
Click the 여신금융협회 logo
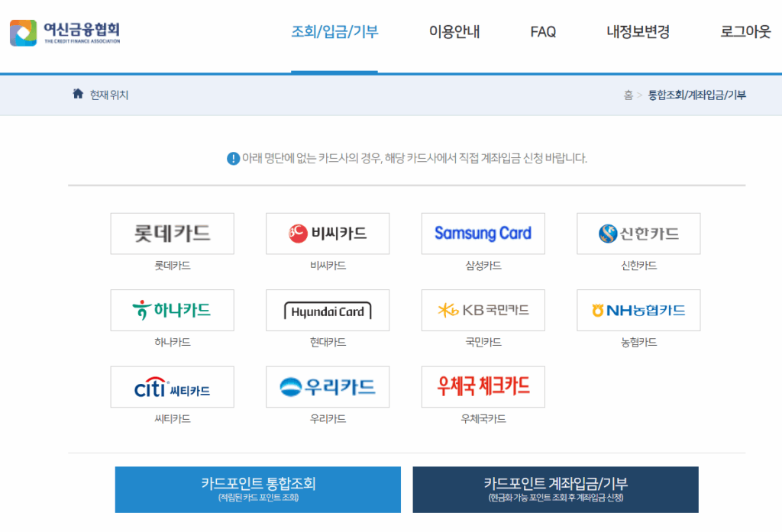[x=65, y=33]
